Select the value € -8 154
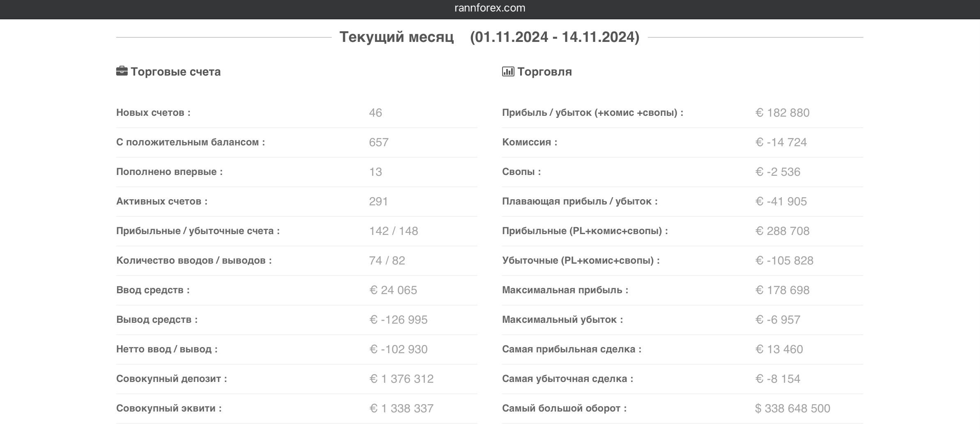Screen dimensions: 980x430 click(x=778, y=379)
